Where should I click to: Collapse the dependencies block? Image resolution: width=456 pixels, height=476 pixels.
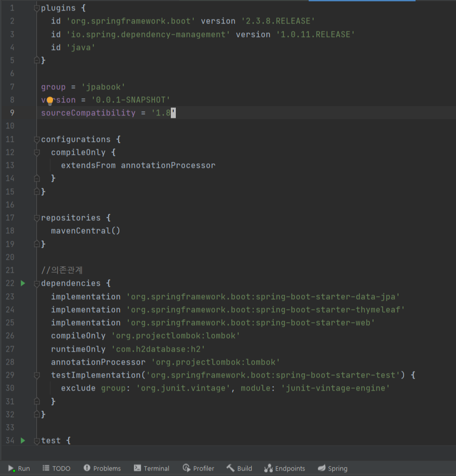(x=37, y=284)
